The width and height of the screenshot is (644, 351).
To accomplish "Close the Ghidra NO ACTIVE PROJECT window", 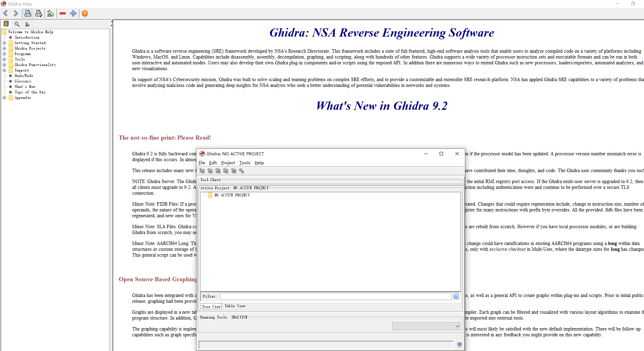I will pyautogui.click(x=457, y=154).
